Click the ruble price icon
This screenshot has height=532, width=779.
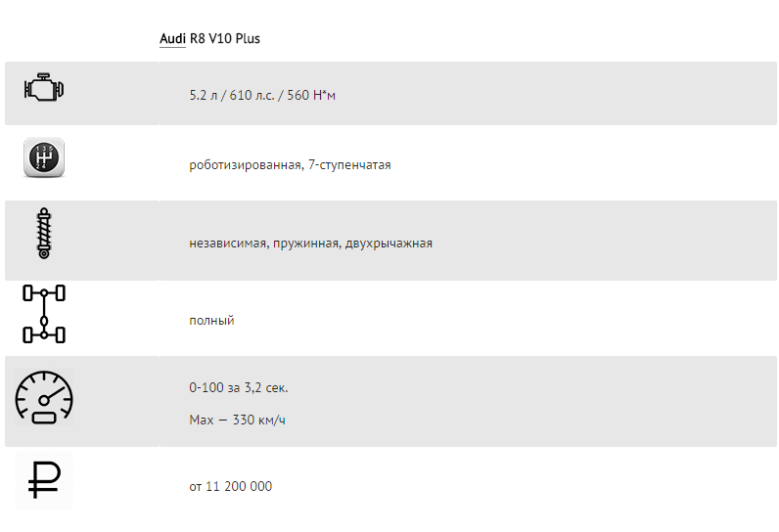coord(44,480)
